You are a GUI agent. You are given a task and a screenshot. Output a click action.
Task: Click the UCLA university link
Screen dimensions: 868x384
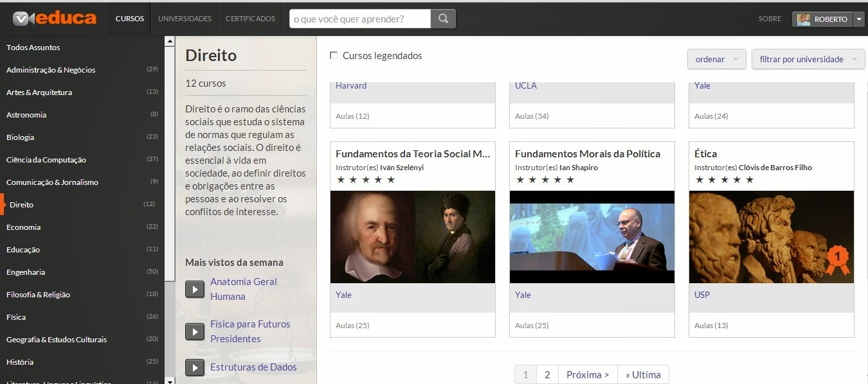coord(526,85)
